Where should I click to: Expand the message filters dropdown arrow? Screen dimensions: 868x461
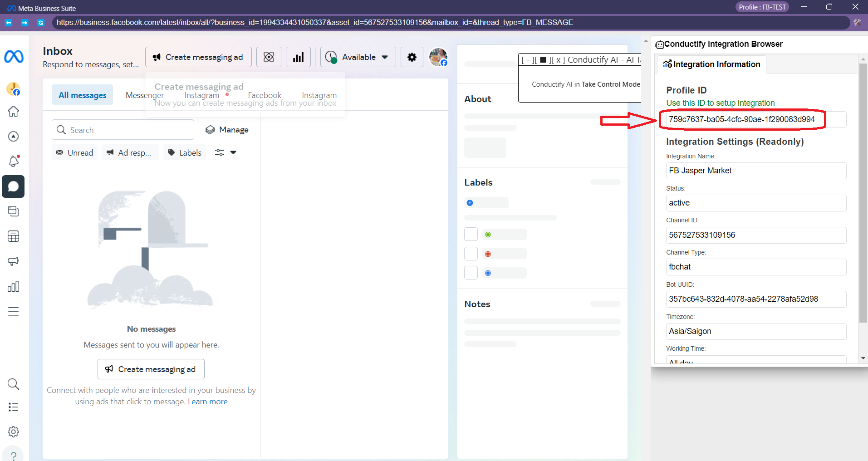pos(233,152)
